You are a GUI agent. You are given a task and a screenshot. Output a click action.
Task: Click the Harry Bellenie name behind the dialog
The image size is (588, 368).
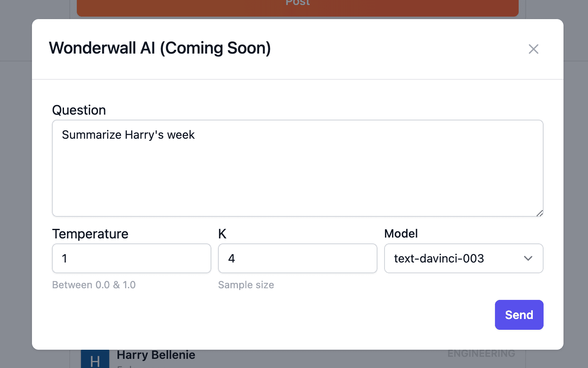pyautogui.click(x=156, y=355)
